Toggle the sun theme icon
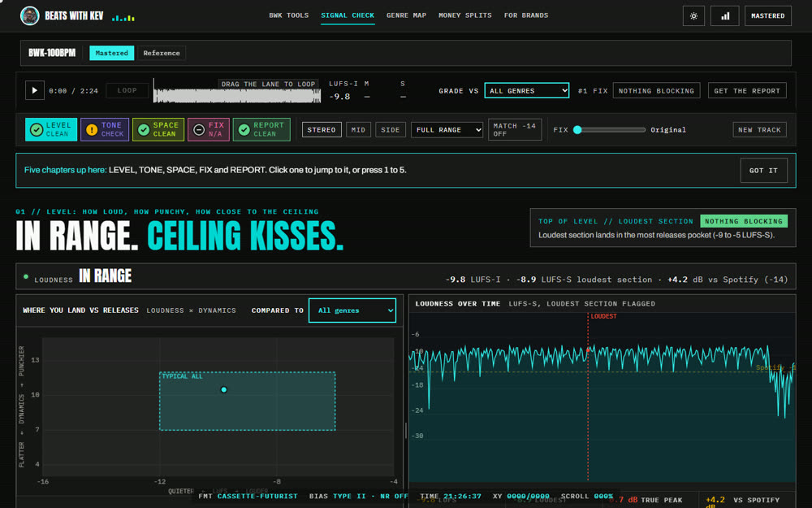The image size is (812, 508). 693,16
